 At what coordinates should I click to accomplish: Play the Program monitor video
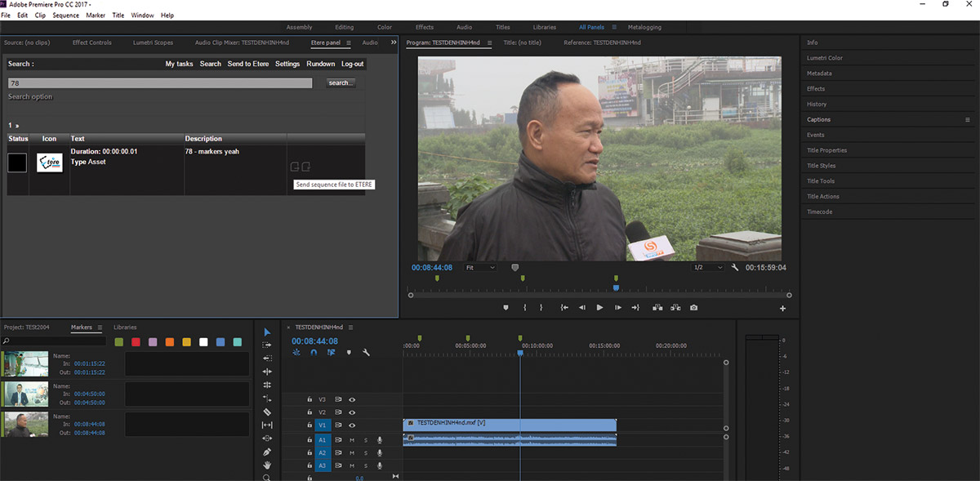600,308
